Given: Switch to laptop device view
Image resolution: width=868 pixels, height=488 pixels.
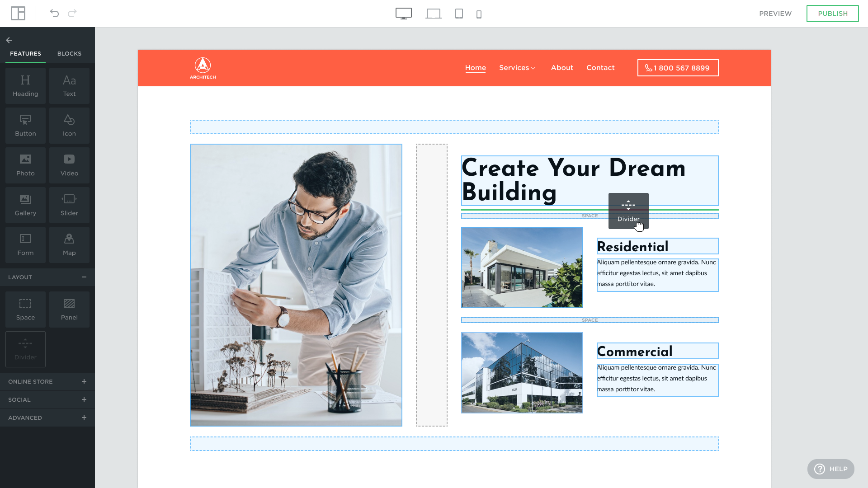Looking at the screenshot, I should coord(434,14).
